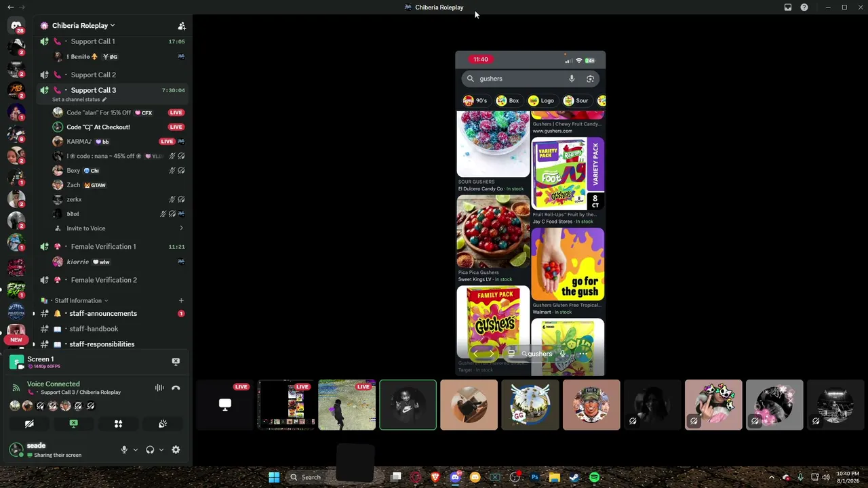Open Brave browser from taskbar

pos(435,477)
